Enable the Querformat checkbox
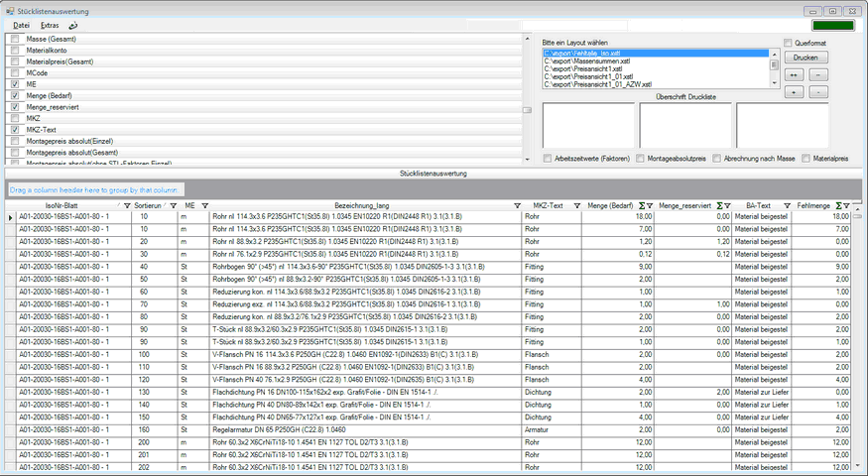The height and width of the screenshot is (476, 868). pos(788,43)
